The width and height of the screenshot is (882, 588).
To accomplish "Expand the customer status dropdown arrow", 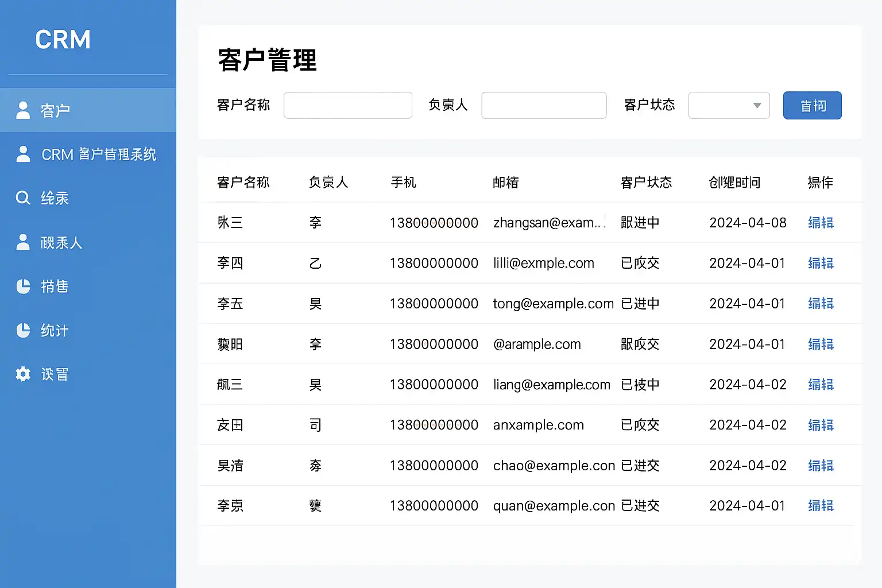I will point(757,106).
